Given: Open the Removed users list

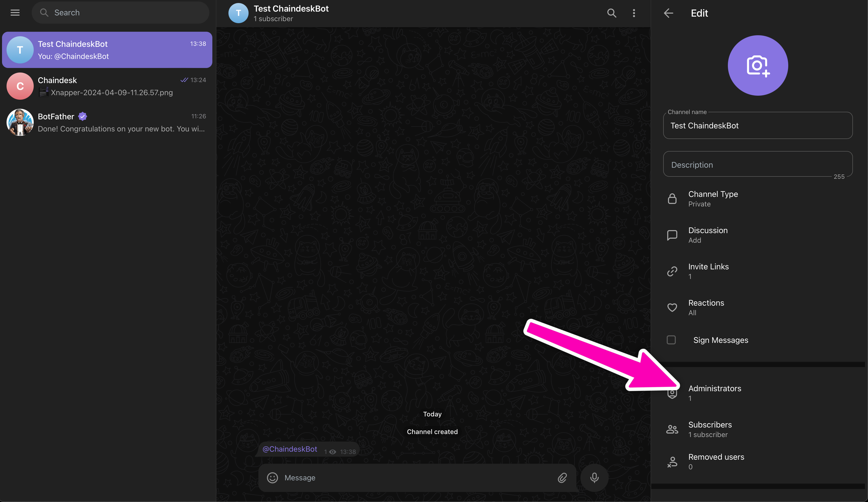Looking at the screenshot, I should tap(716, 461).
